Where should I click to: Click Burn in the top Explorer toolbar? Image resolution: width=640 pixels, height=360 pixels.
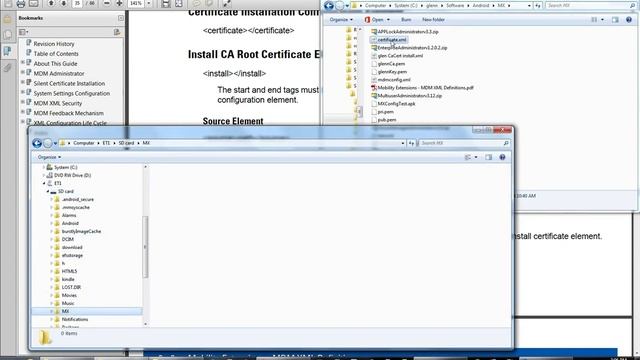(x=406, y=20)
